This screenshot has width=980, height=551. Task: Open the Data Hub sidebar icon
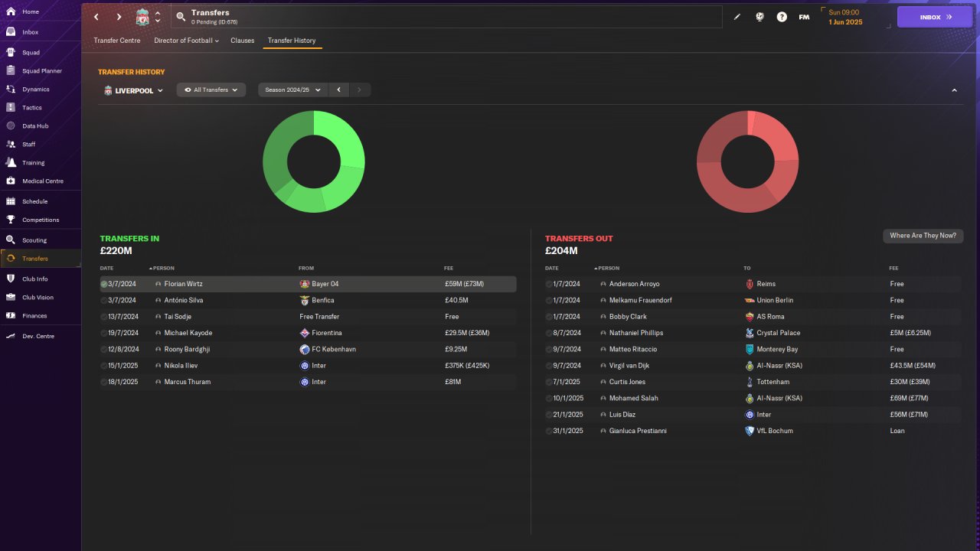11,126
